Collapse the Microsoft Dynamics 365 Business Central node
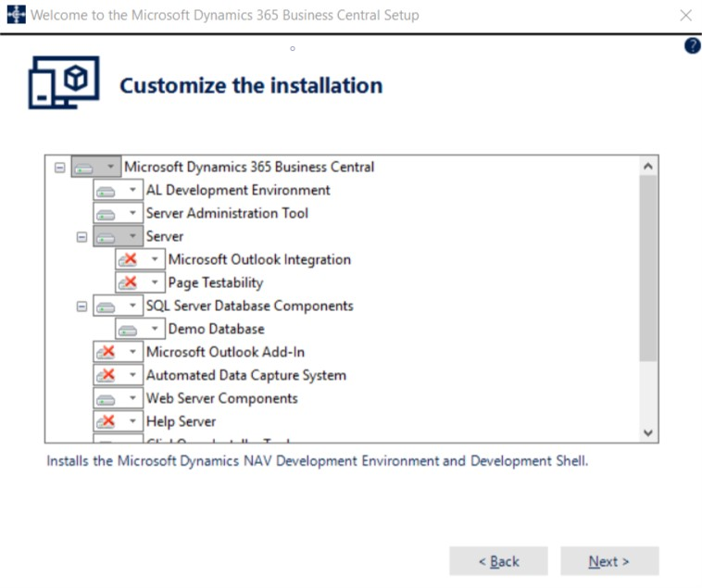This screenshot has width=702, height=588. (x=59, y=168)
